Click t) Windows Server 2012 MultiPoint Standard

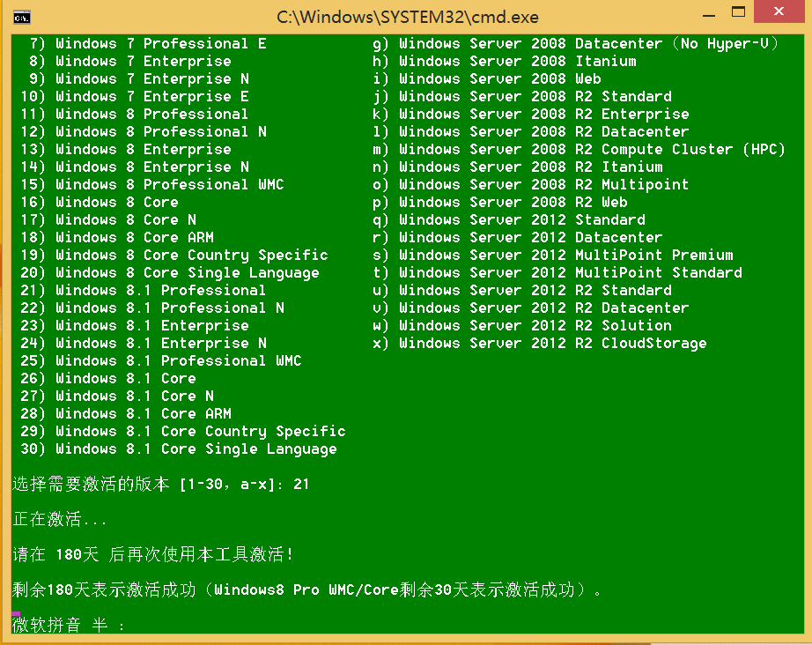click(557, 272)
